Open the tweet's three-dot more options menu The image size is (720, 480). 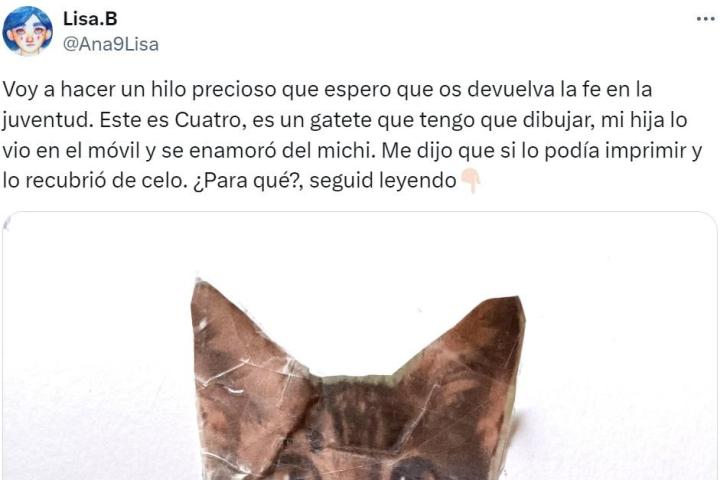(705, 19)
